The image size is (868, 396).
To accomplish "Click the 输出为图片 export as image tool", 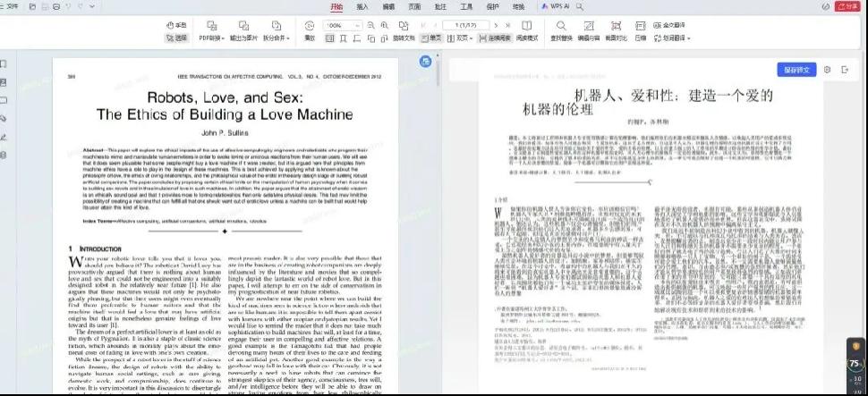I will [243, 31].
